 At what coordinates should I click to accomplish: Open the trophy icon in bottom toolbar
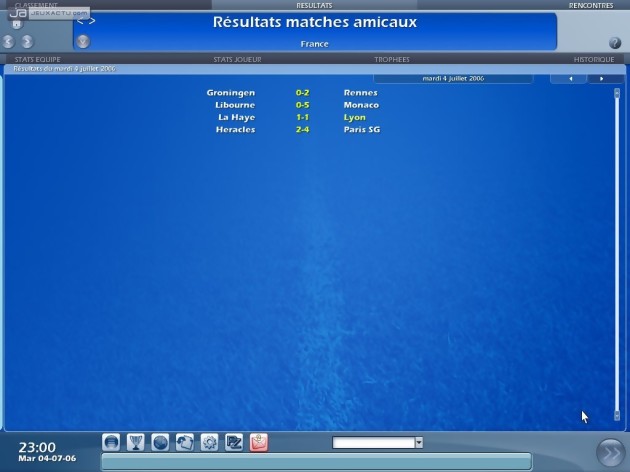coord(136,442)
